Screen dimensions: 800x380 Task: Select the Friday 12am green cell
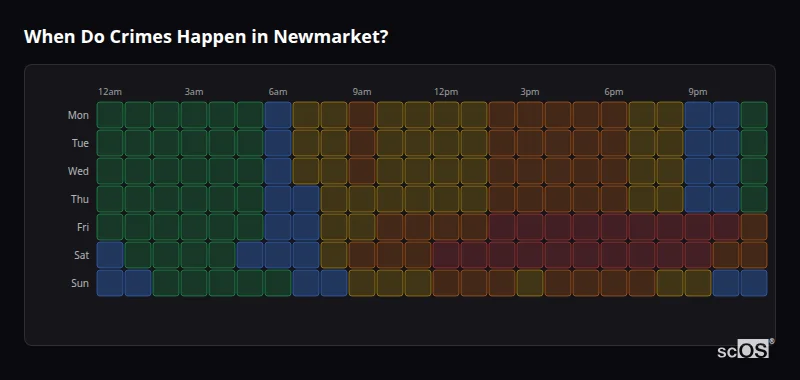[x=110, y=227]
